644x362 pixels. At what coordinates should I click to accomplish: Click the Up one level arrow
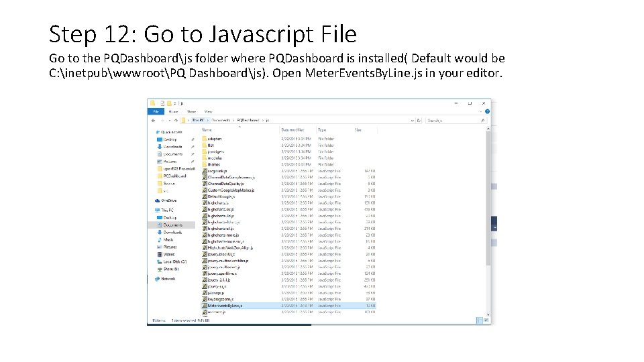[x=176, y=120]
